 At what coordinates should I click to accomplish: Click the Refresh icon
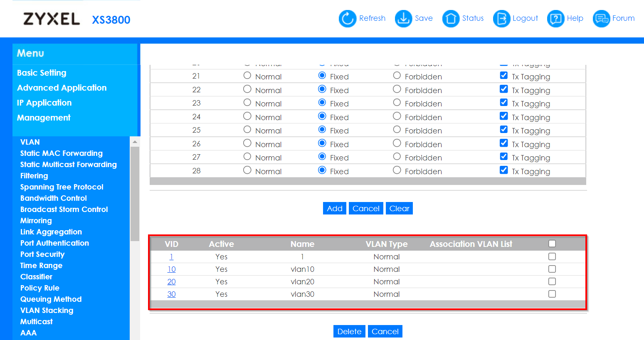pos(348,18)
